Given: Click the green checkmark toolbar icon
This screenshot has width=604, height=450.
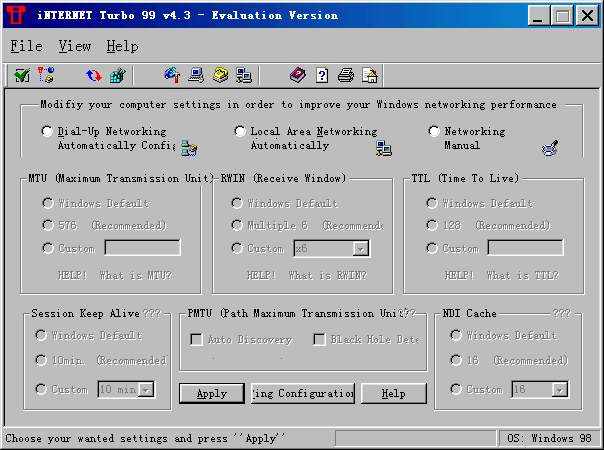Looking at the screenshot, I should click(x=22, y=75).
